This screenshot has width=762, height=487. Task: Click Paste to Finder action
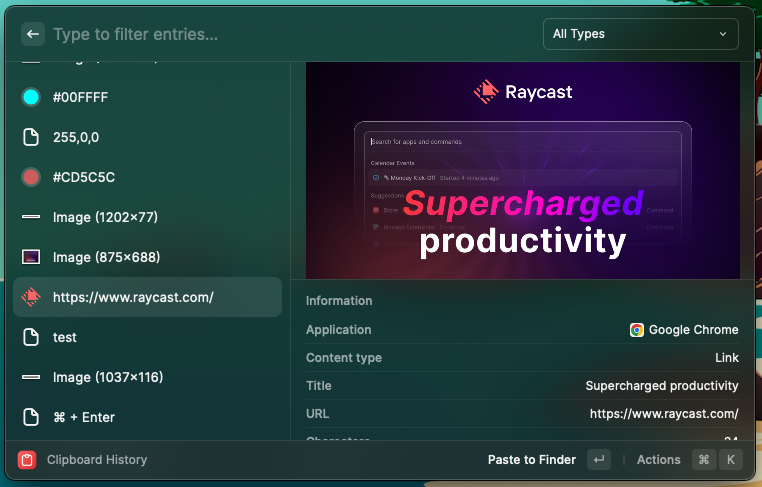point(532,460)
